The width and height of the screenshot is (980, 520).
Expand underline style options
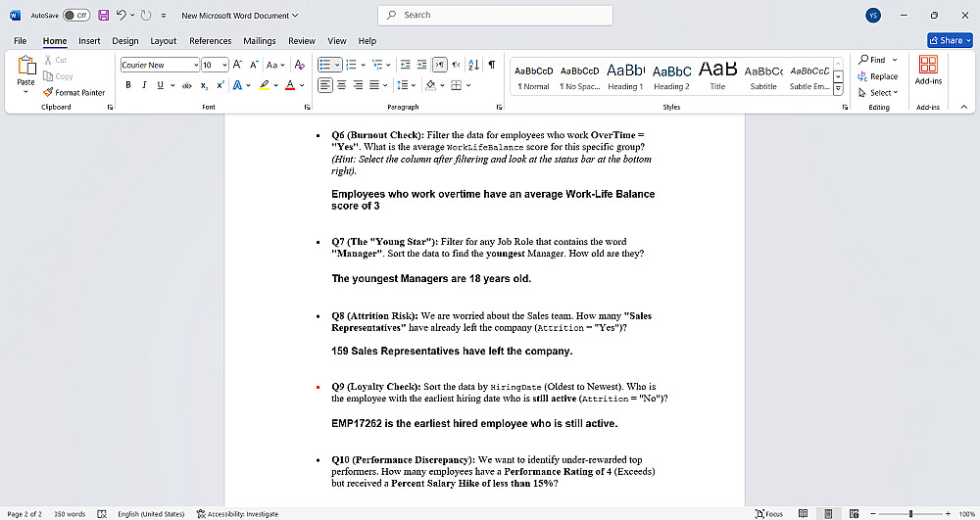point(172,85)
